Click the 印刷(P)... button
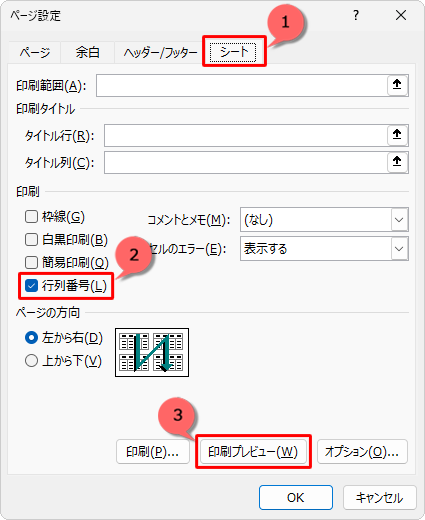The image size is (425, 520). click(153, 452)
